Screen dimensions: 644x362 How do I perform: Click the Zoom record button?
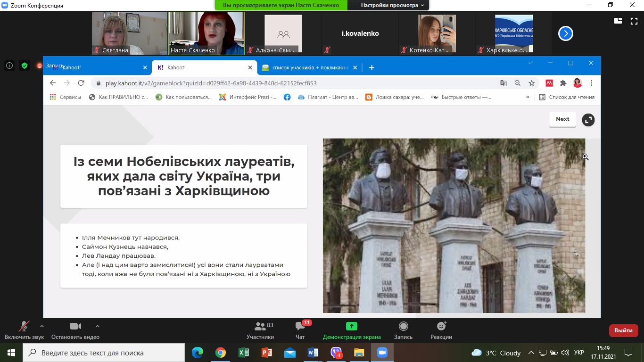403,330
